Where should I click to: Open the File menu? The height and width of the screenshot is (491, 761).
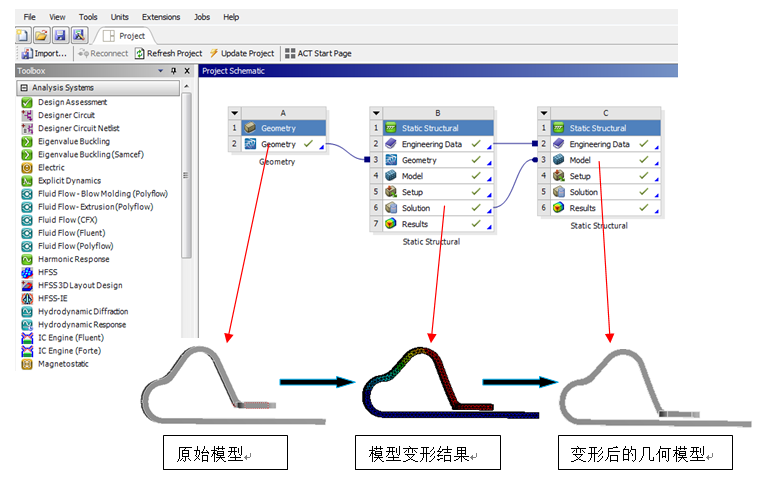pyautogui.click(x=30, y=17)
